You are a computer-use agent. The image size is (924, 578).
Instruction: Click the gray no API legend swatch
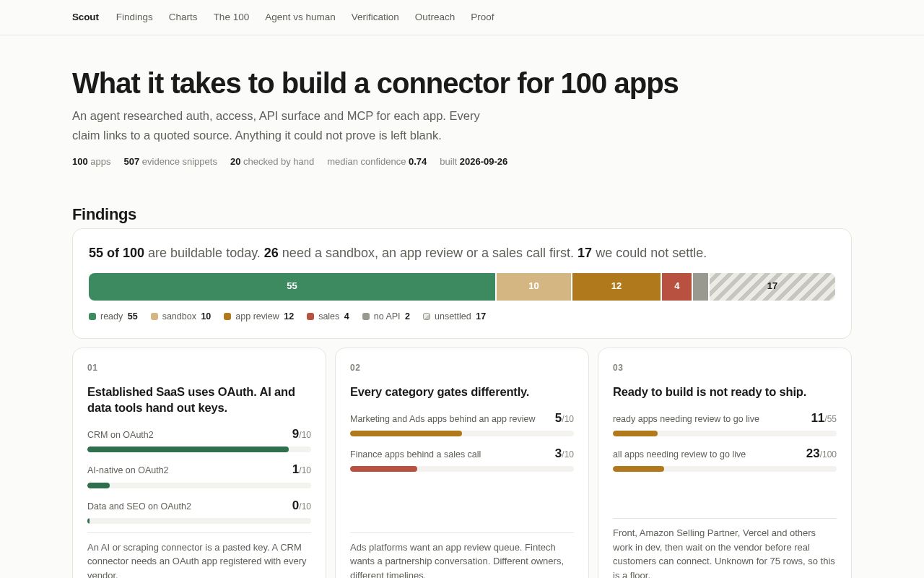pos(366,316)
